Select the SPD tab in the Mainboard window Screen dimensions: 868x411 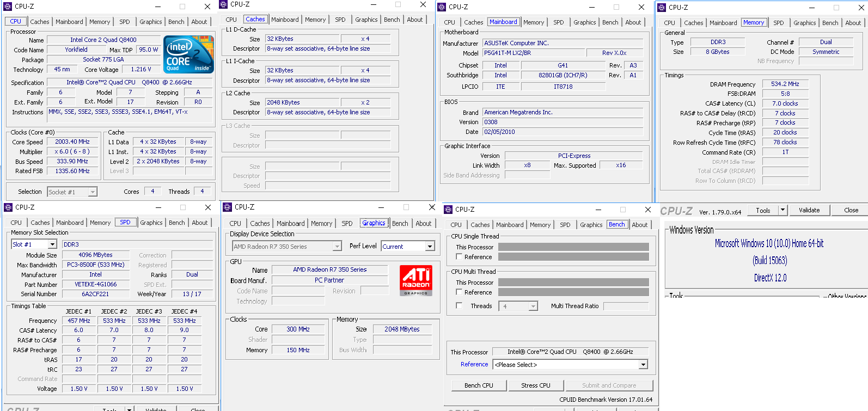(x=559, y=22)
